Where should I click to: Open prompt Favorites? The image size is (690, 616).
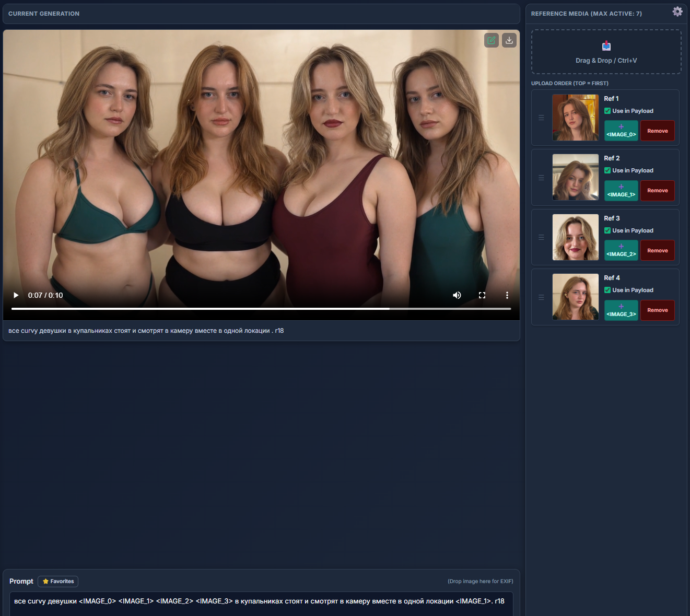pos(58,582)
